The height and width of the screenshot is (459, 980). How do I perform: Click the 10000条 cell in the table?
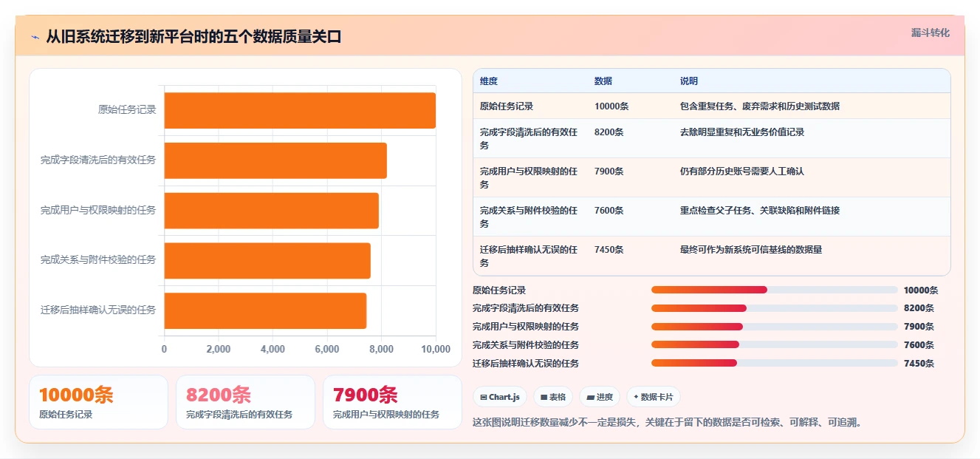[x=611, y=106]
